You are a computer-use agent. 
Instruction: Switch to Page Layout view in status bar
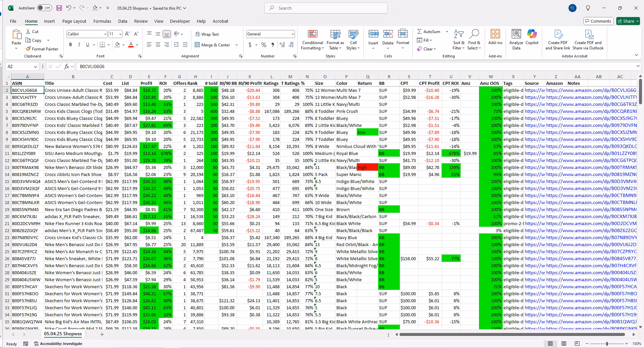pyautogui.click(x=563, y=344)
